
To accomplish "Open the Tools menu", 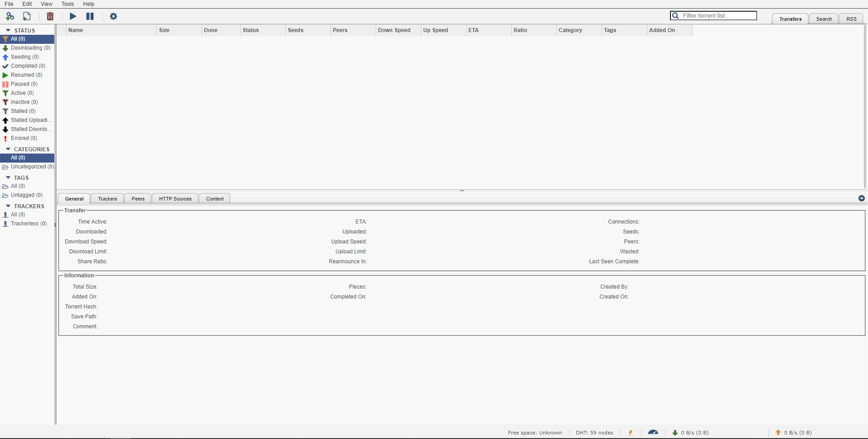I will 68,4.
